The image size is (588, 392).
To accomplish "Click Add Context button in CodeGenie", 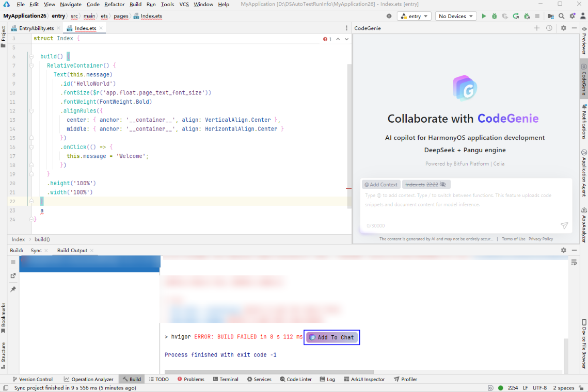I will pos(381,184).
